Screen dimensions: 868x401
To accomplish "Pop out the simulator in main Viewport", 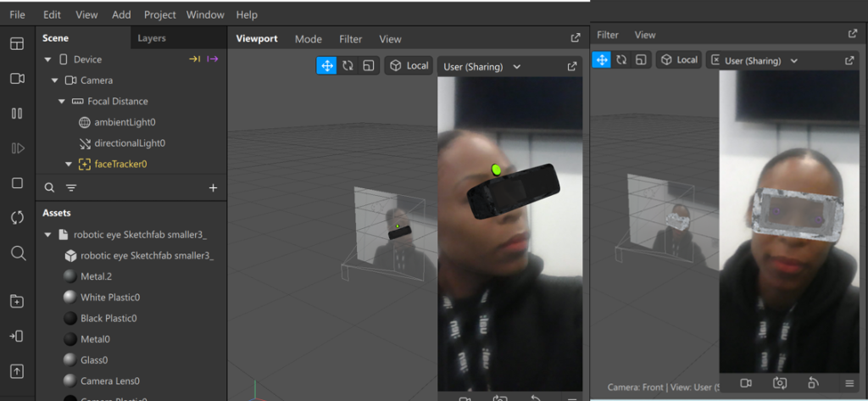I will pyautogui.click(x=572, y=66).
